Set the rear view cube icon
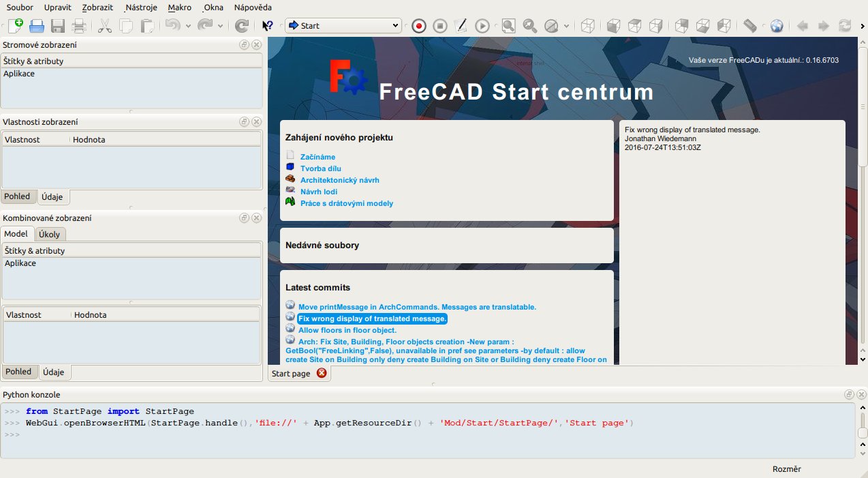 click(x=681, y=26)
